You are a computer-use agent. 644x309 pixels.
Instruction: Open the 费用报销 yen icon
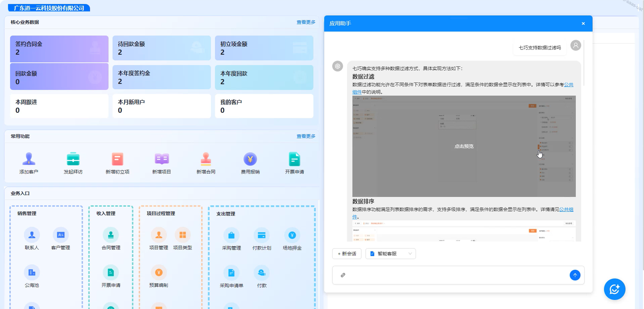click(x=250, y=159)
